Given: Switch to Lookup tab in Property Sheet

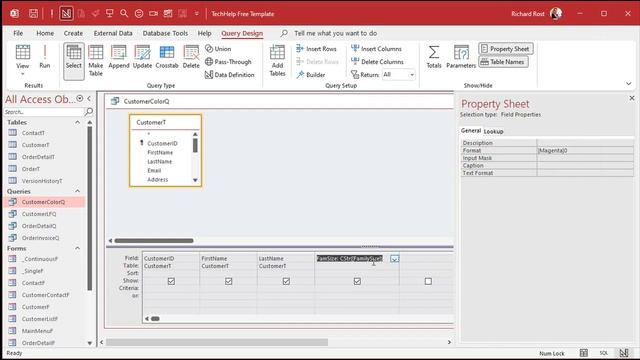Looking at the screenshot, I should tap(493, 131).
